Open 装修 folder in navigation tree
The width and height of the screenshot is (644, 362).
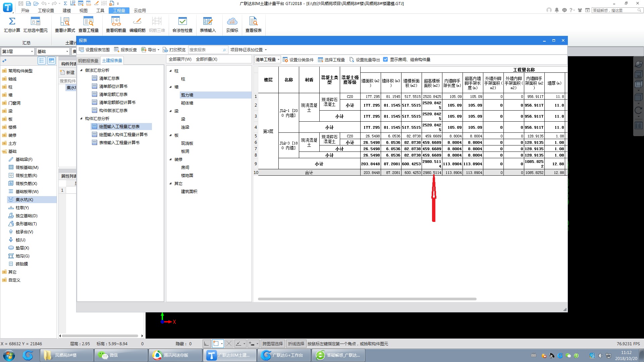(12, 135)
